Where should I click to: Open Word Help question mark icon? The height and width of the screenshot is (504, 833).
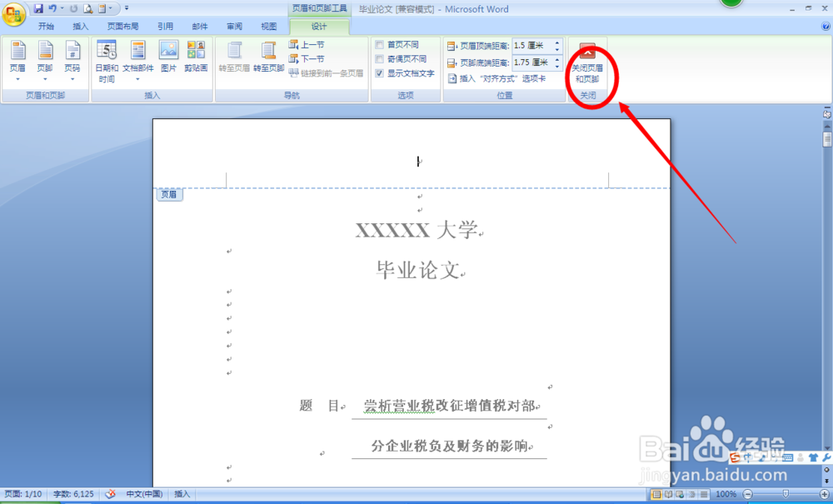(x=826, y=26)
